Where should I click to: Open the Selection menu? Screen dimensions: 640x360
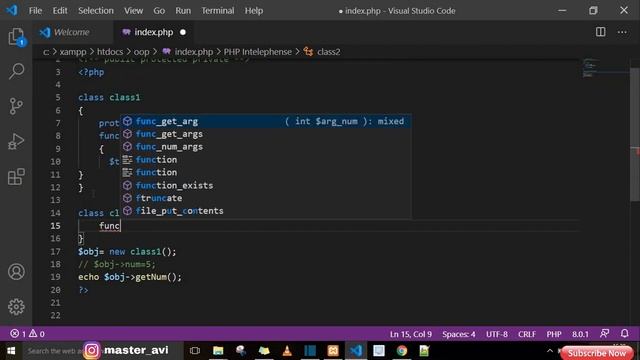(96, 11)
